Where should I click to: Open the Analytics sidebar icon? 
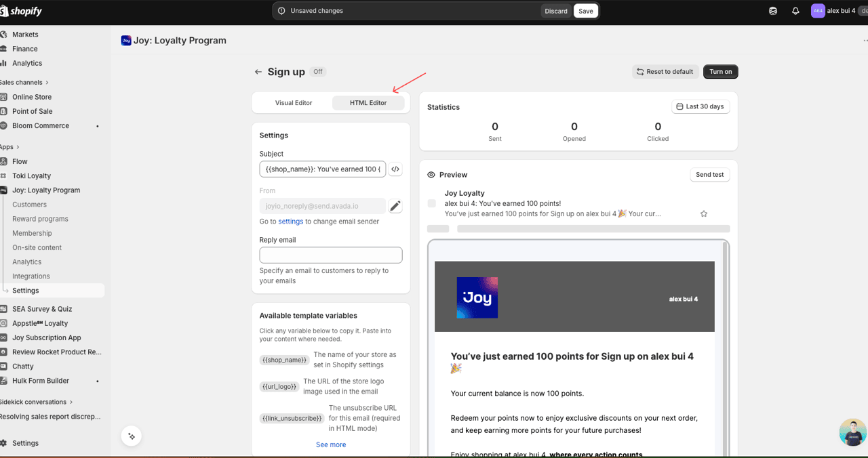tap(3, 63)
